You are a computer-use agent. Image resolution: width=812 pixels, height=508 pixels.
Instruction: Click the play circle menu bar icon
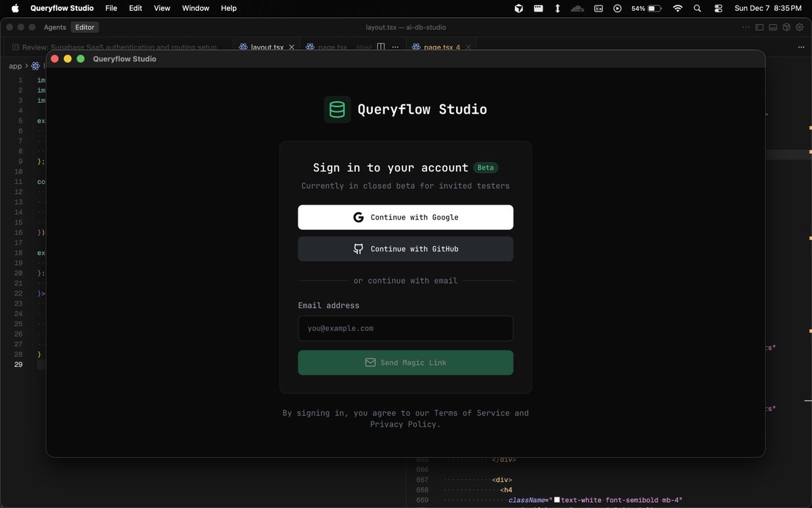point(617,8)
